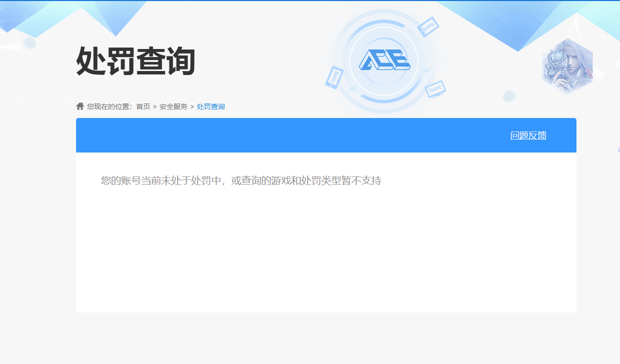Click the hexagonal game character portrait
The width and height of the screenshot is (620, 364).
(567, 66)
